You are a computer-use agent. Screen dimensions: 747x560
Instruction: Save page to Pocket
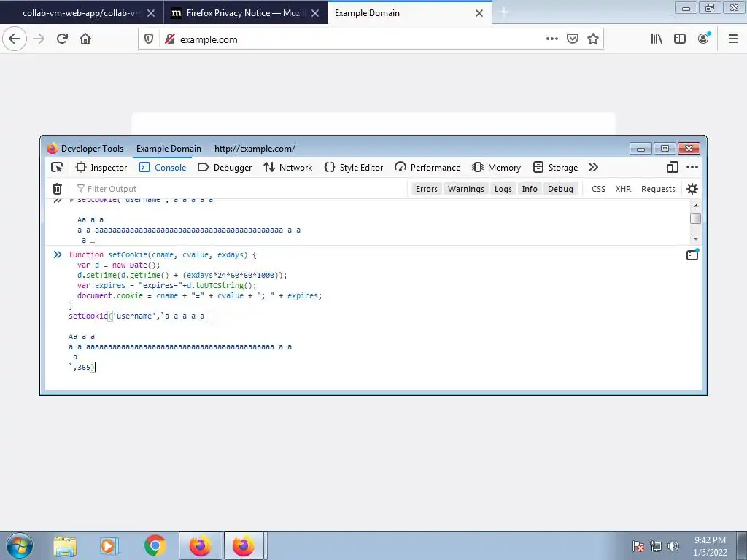(573, 39)
